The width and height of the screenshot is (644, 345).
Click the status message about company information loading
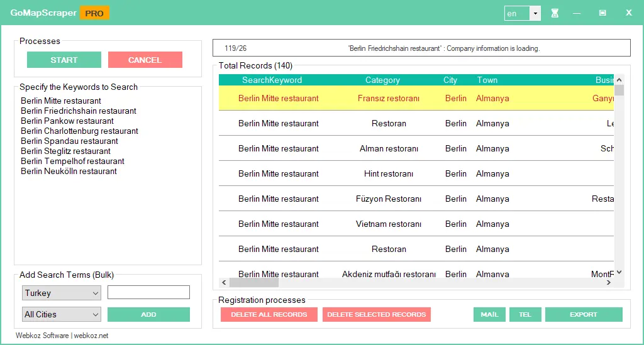[444, 48]
